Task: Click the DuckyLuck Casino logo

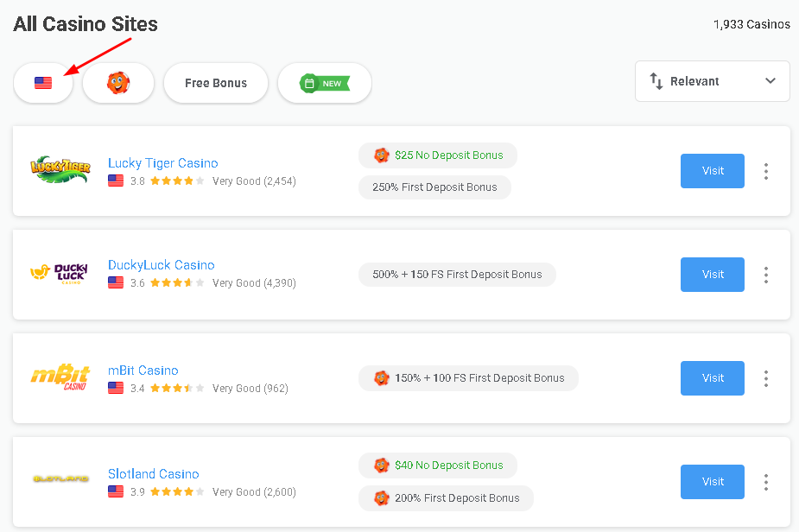Action: point(60,275)
